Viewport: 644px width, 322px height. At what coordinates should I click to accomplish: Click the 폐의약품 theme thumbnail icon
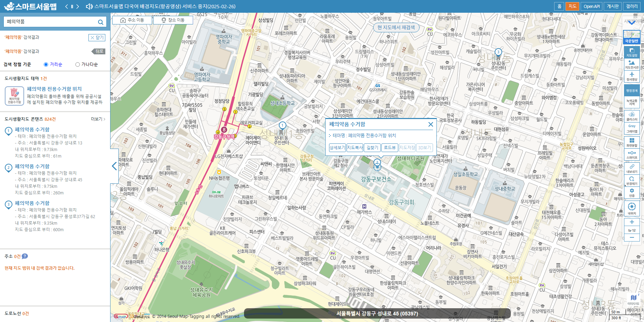pyautogui.click(x=14, y=96)
